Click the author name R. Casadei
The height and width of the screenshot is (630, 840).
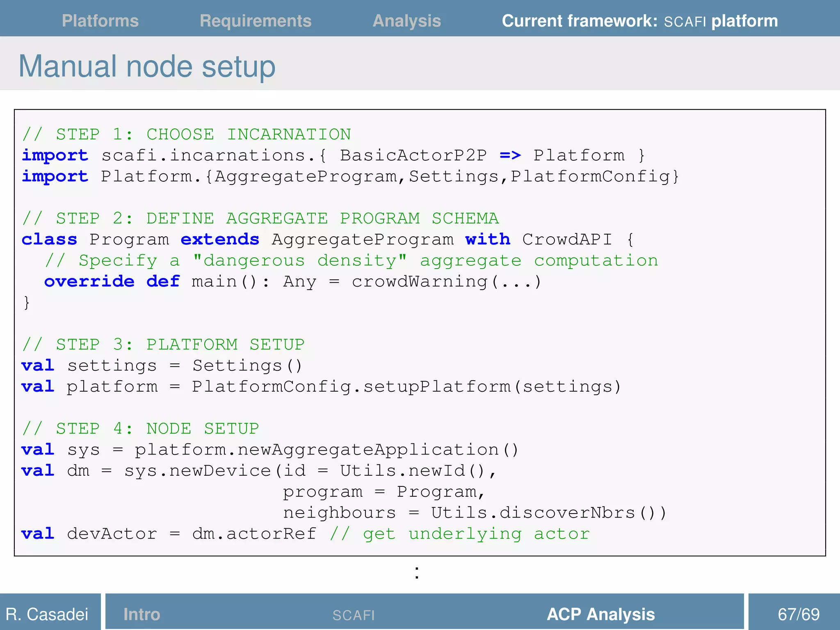47,614
